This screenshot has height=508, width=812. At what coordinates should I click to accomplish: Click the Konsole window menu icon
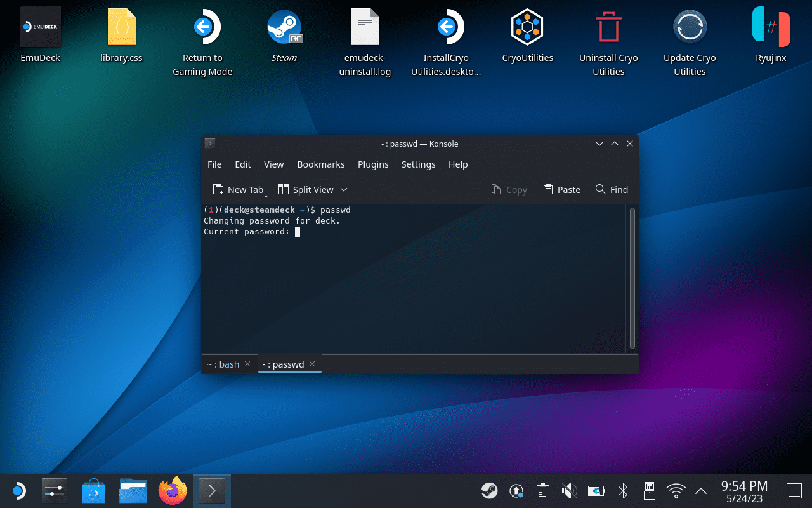pos(210,144)
